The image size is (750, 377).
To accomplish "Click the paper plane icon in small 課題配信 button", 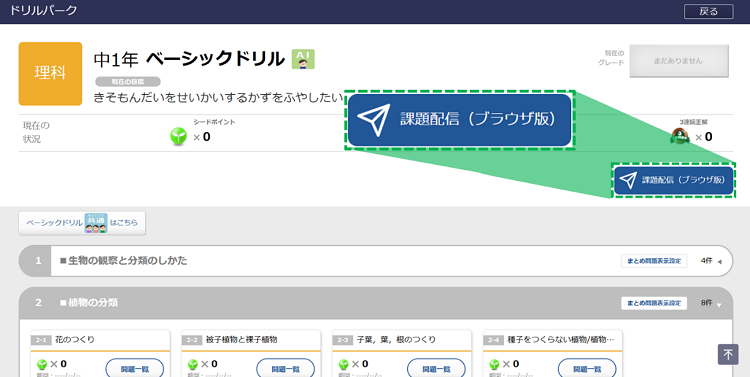I will [x=628, y=180].
